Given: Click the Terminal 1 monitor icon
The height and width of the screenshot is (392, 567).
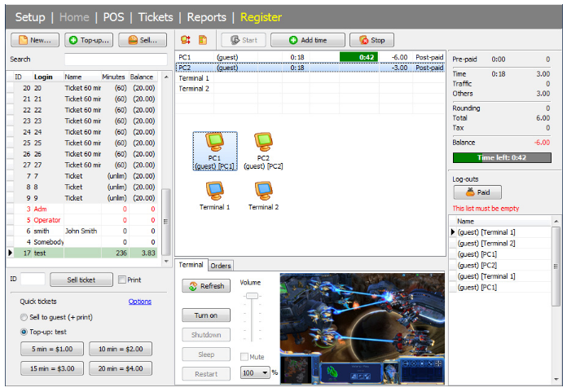Looking at the screenshot, I should pyautogui.click(x=215, y=191).
